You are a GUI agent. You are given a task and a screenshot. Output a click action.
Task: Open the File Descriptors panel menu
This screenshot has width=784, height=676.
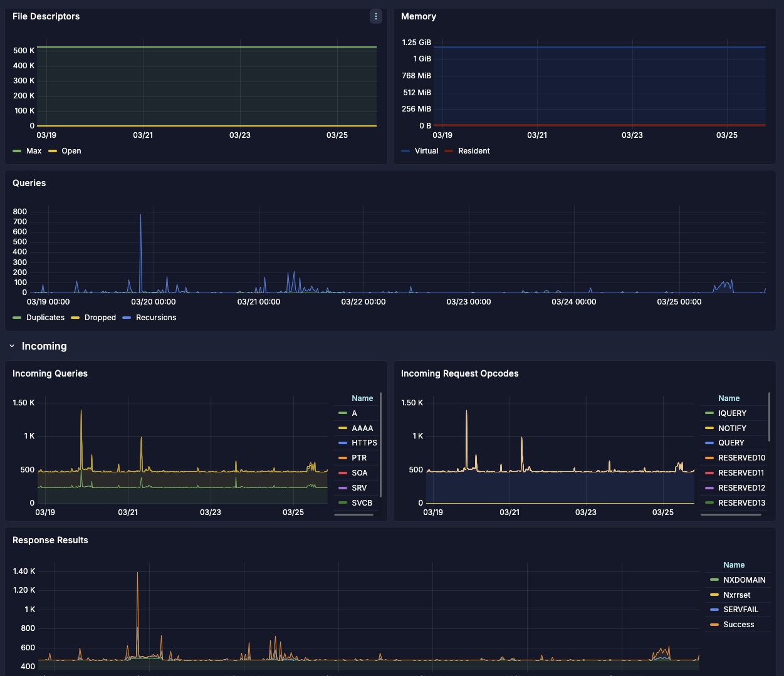coord(375,16)
